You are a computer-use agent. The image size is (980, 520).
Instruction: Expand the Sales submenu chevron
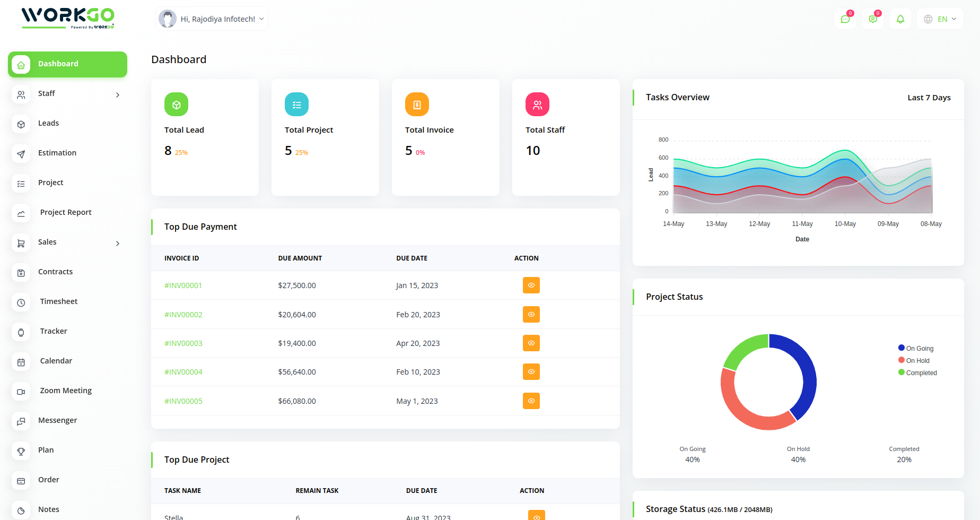(x=118, y=244)
